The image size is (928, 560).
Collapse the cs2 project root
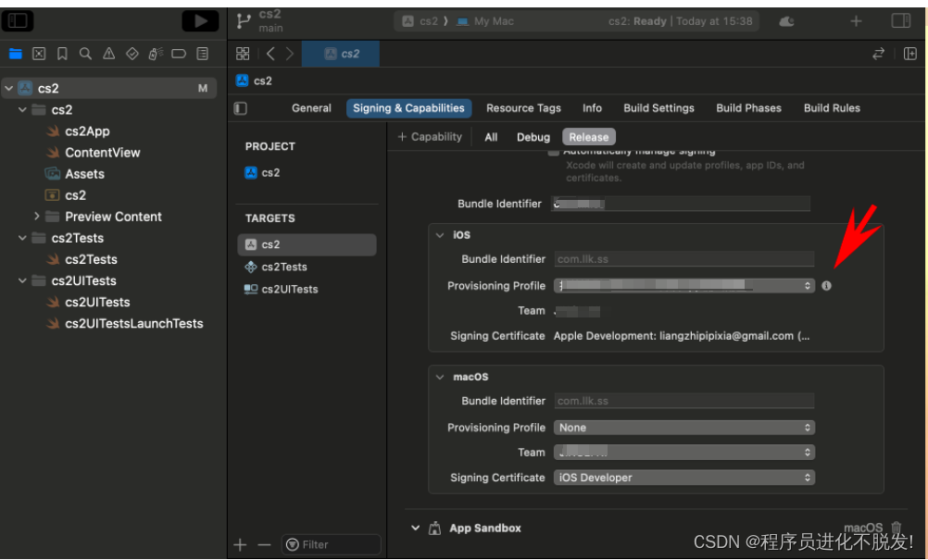tap(9, 88)
